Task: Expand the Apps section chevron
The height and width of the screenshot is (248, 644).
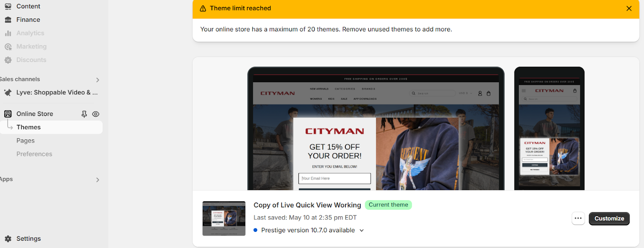Action: click(97, 180)
